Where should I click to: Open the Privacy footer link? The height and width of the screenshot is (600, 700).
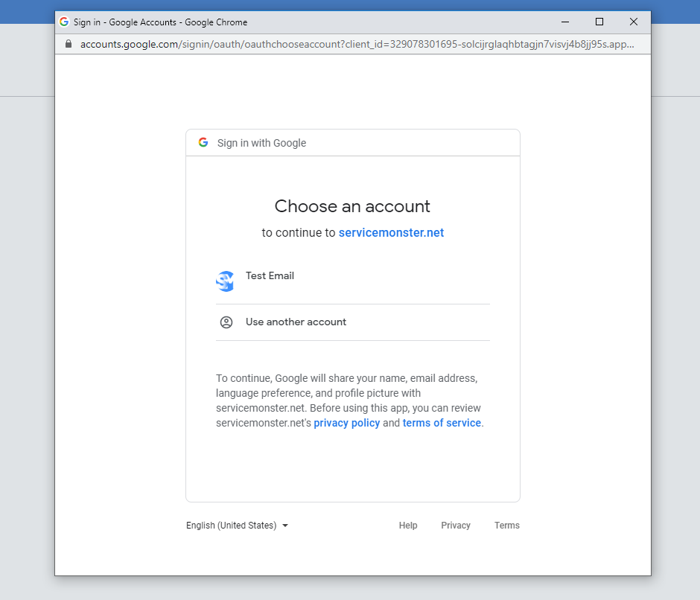click(456, 526)
